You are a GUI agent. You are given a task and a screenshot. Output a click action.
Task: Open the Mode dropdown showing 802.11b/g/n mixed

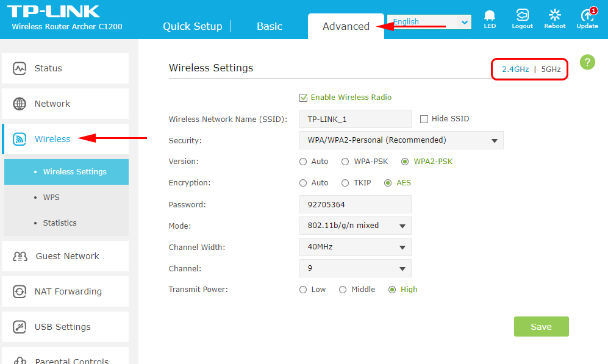click(355, 226)
